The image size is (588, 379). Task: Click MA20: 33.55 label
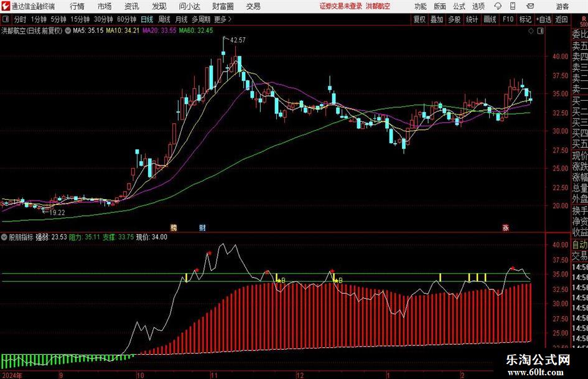[159, 30]
